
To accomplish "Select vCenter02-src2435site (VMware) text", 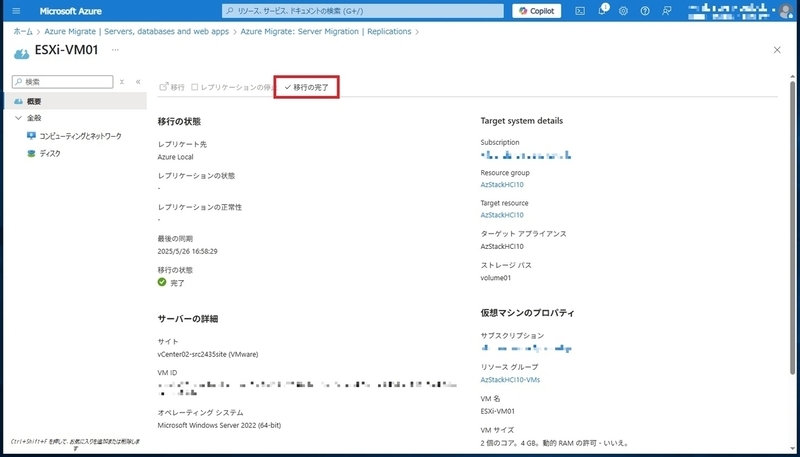I will (x=208, y=354).
